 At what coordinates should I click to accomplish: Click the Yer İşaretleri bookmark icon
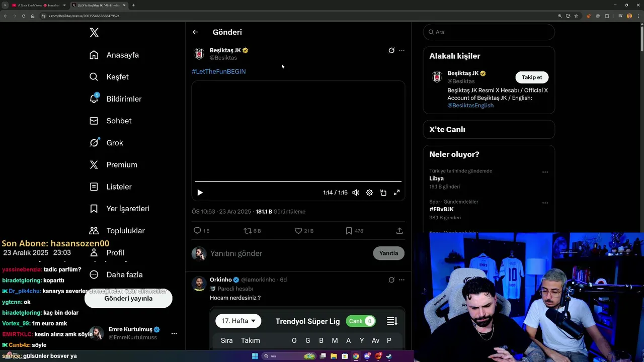(94, 209)
